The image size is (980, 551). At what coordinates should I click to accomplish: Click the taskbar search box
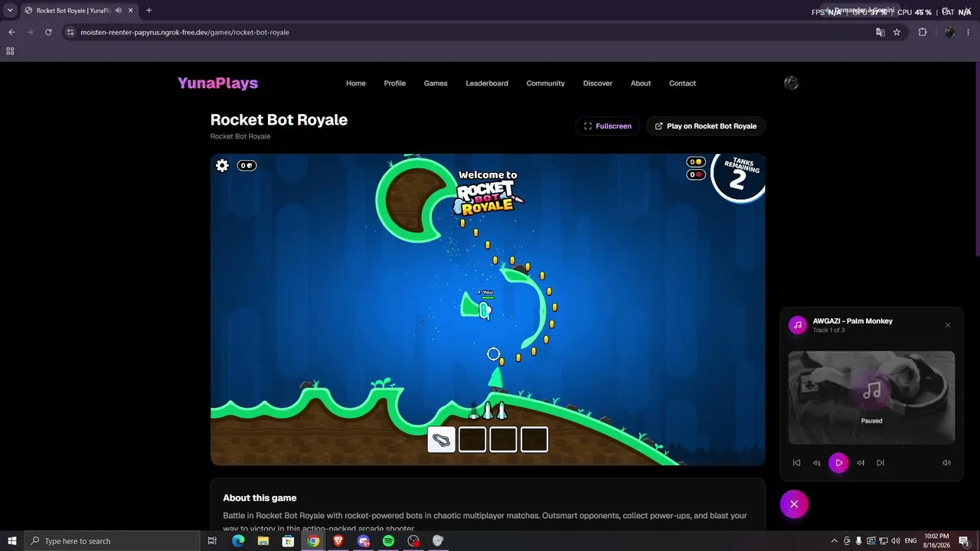click(113, 541)
